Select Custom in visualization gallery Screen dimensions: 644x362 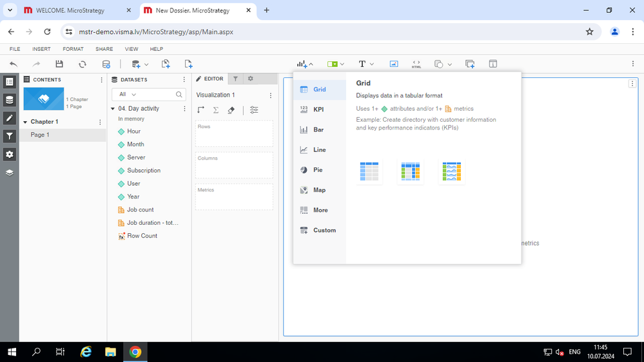pos(320,230)
